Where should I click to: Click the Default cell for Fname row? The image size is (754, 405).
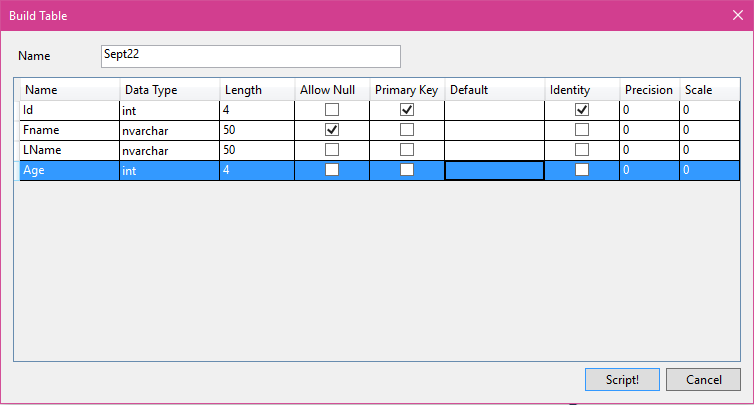tap(494, 130)
